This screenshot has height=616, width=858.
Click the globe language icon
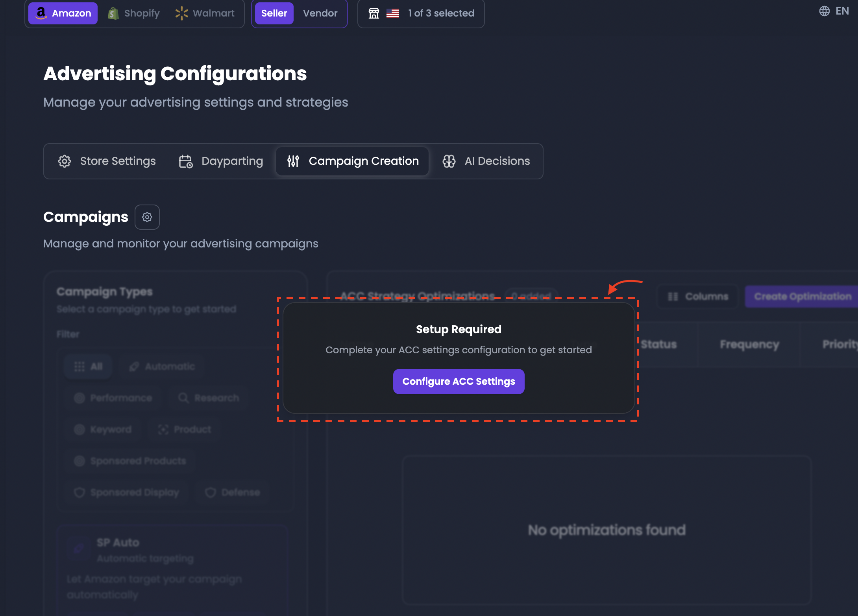[x=824, y=11]
